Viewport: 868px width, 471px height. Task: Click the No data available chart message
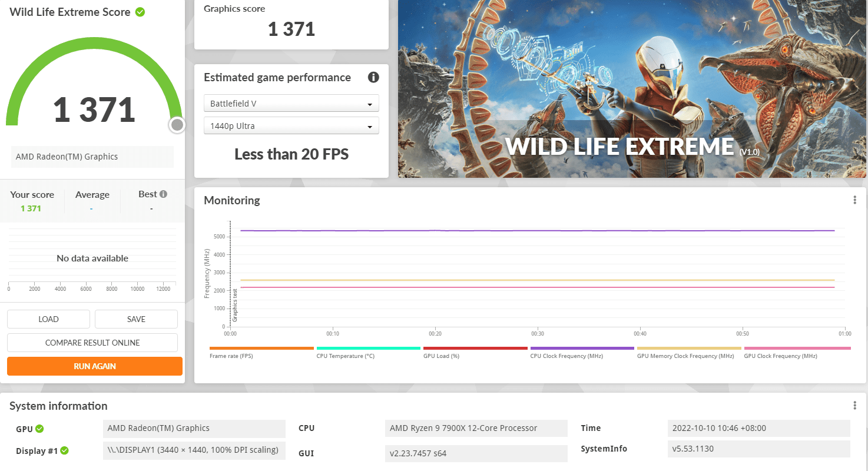pos(92,258)
